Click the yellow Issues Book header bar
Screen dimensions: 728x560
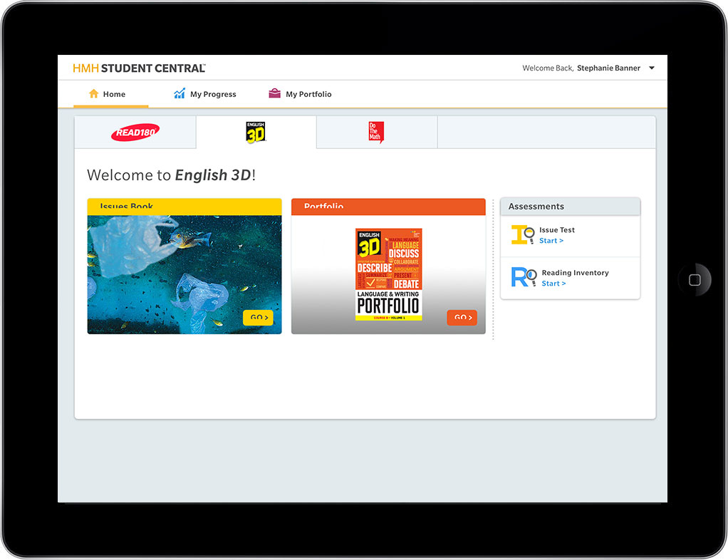pos(184,207)
